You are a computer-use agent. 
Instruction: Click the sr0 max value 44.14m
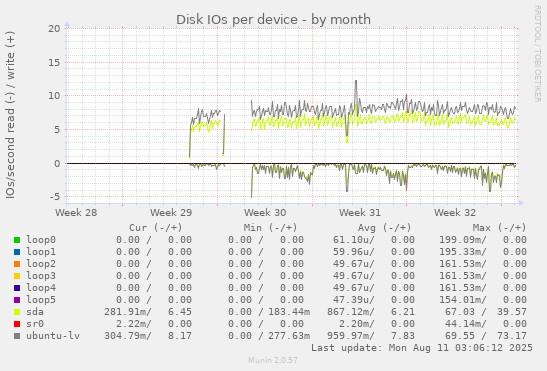465,324
